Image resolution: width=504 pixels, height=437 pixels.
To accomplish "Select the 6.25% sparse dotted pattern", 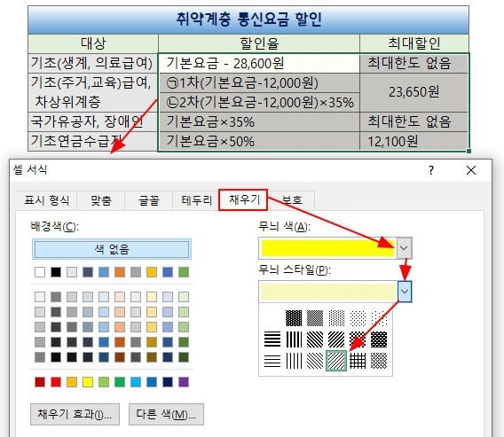I will point(379,318).
